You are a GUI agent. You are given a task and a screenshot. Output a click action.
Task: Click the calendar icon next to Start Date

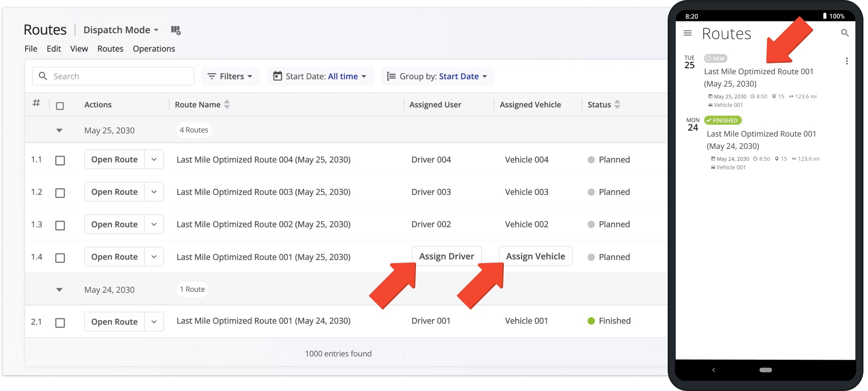tap(277, 76)
